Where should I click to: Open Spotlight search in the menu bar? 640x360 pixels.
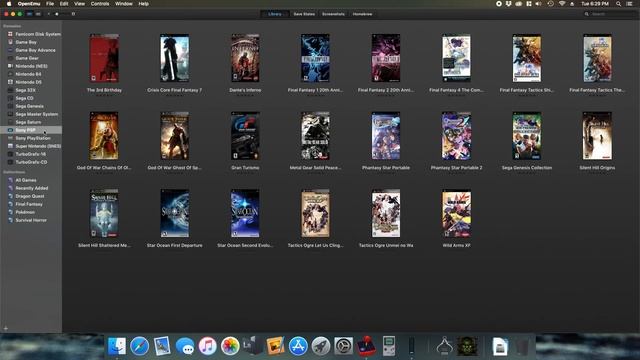point(618,4)
